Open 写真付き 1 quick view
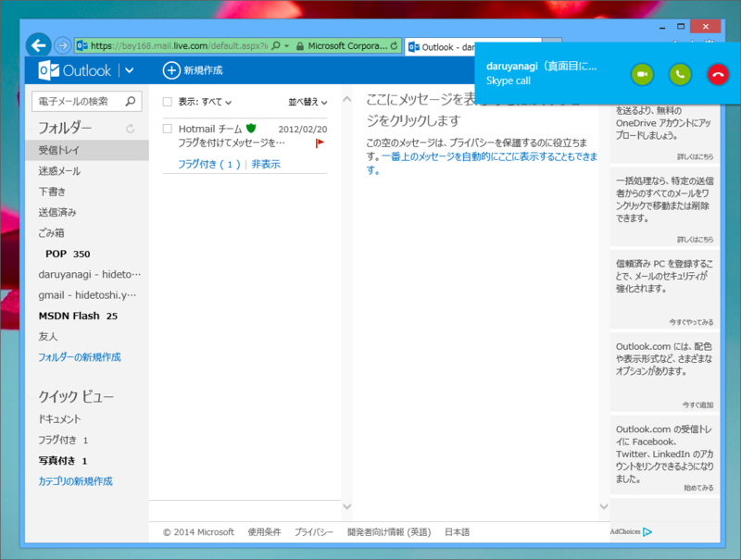 click(62, 460)
